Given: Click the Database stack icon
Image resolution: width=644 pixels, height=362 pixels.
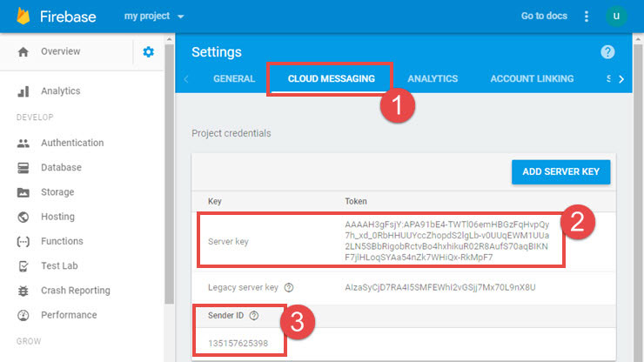Looking at the screenshot, I should point(23,168).
